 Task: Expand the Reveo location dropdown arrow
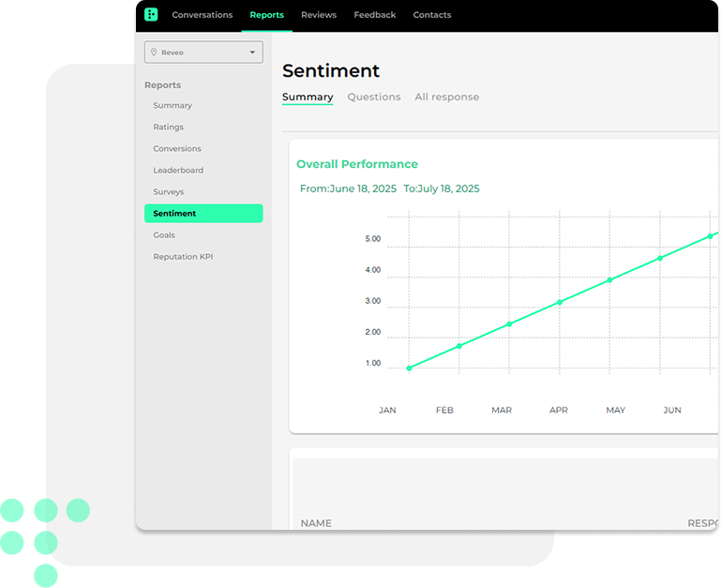(x=252, y=53)
